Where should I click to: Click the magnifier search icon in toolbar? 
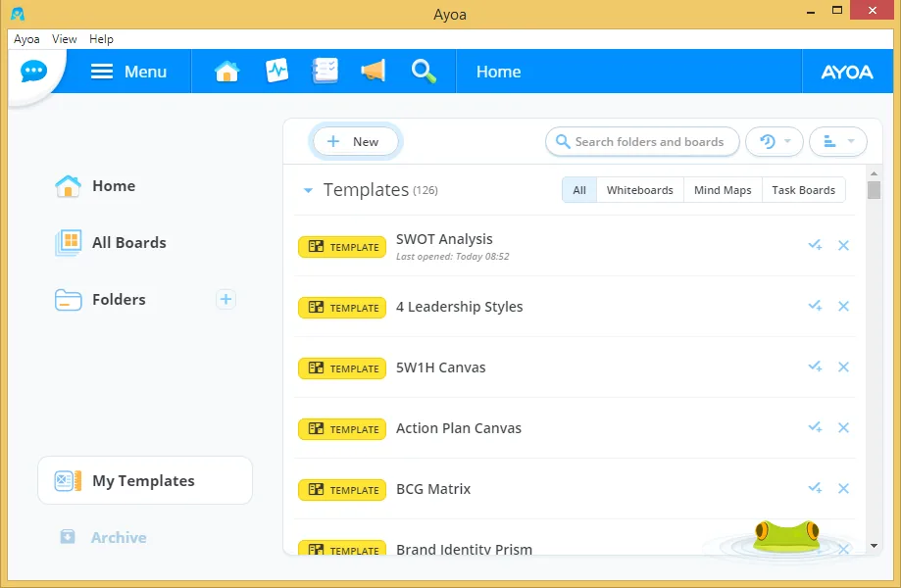pos(424,72)
